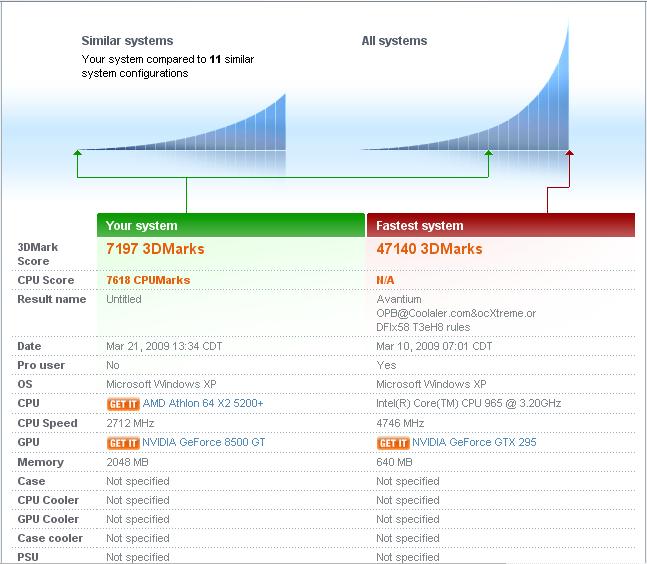
Task: Click the CPU Speed row label
Action: pyautogui.click(x=47, y=423)
